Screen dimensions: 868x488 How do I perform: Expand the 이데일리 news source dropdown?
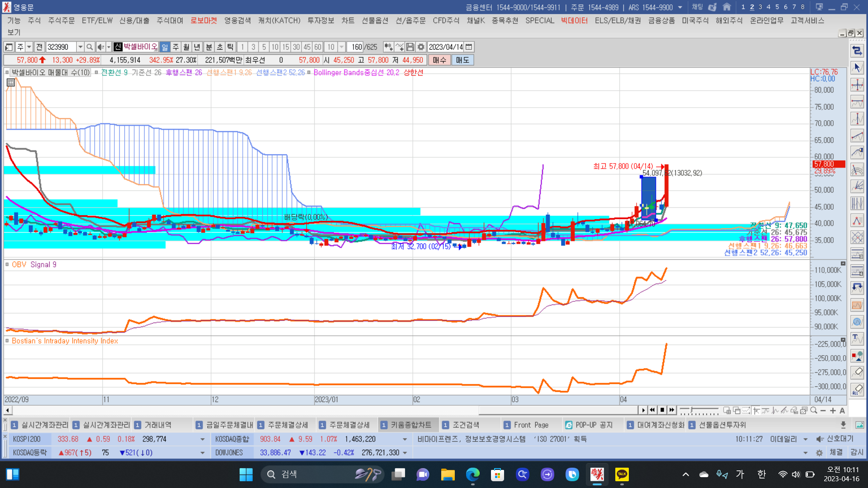[x=805, y=439]
